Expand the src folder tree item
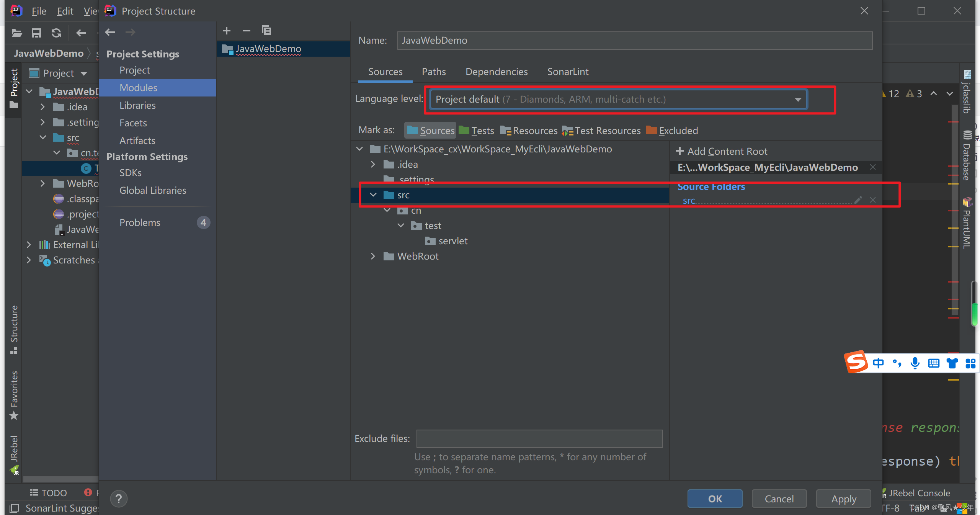This screenshot has width=980, height=515. point(373,195)
